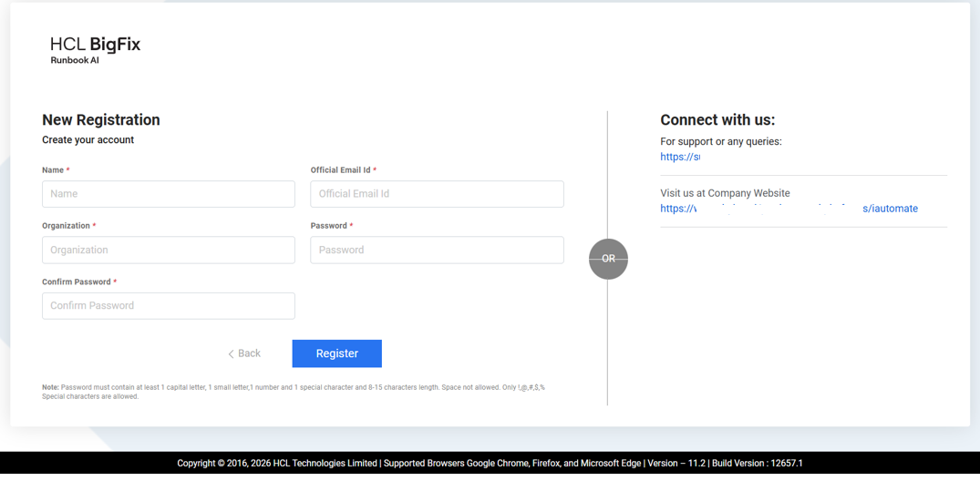Viewport: 980px width, 481px height.
Task: Click into the Official Email Id input box
Action: [x=437, y=194]
